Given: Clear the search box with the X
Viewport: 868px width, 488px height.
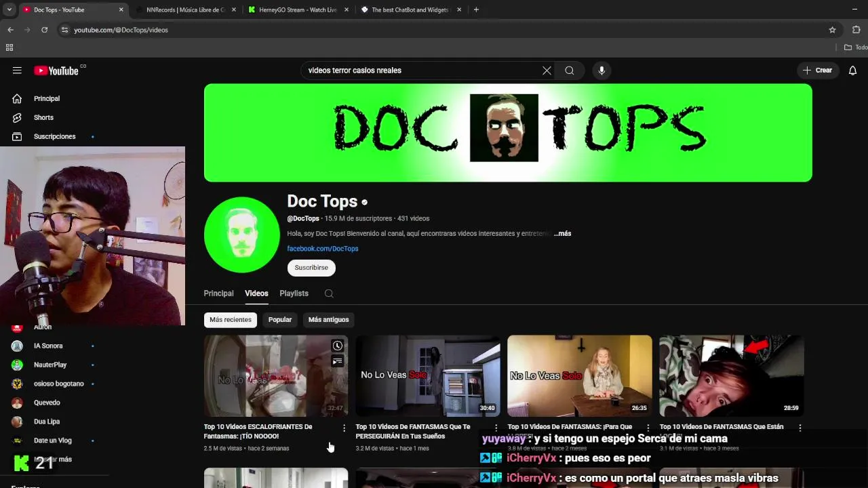Looking at the screenshot, I should [547, 70].
